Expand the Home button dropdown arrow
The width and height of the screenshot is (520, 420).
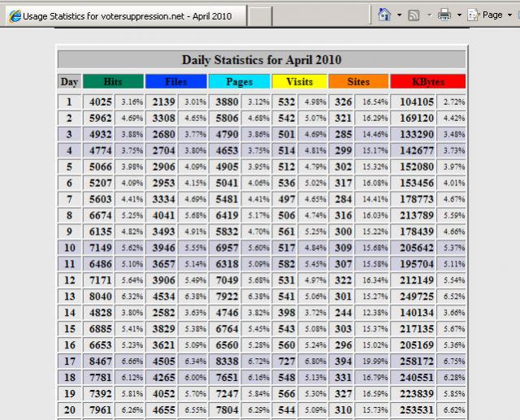click(398, 15)
